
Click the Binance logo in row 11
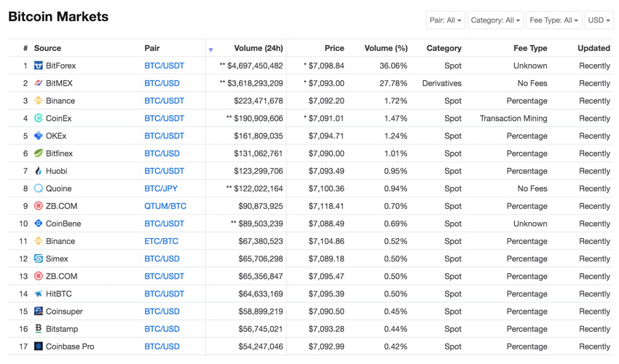point(39,241)
